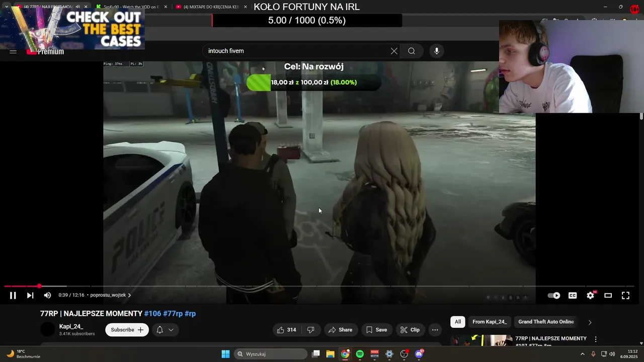Open the Windows Start menu
644x362 pixels.
(x=225, y=354)
